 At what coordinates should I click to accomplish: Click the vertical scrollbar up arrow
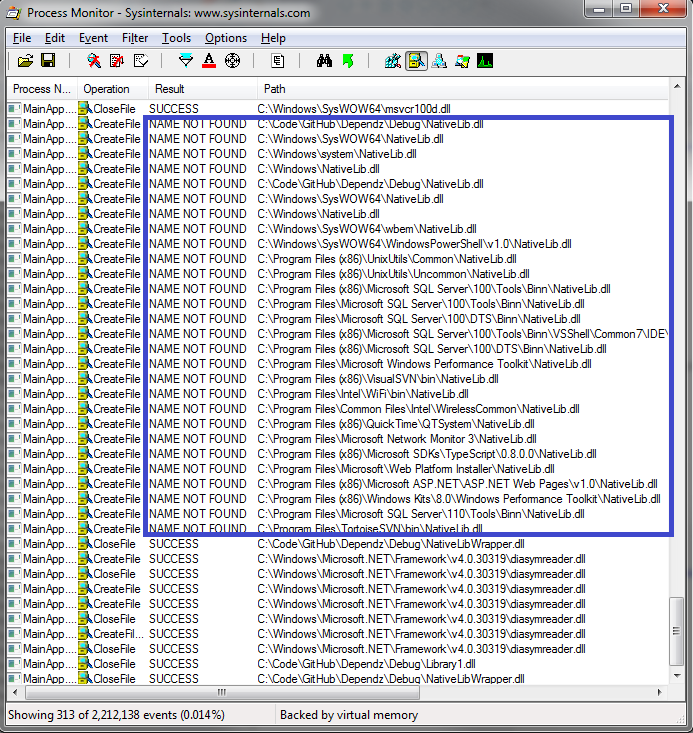(677, 86)
